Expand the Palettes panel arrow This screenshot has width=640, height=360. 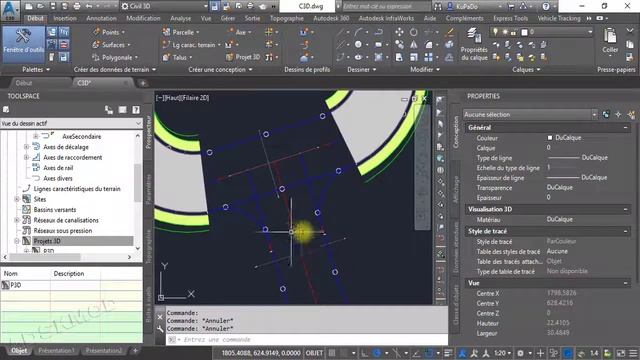48,70
